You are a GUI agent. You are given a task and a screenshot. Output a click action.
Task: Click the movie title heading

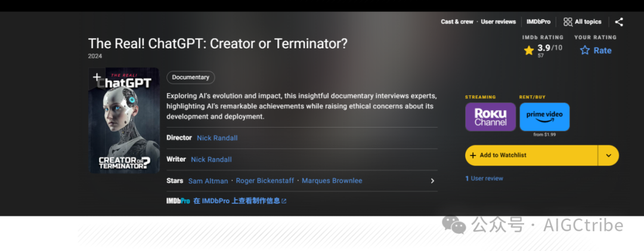coord(218,43)
